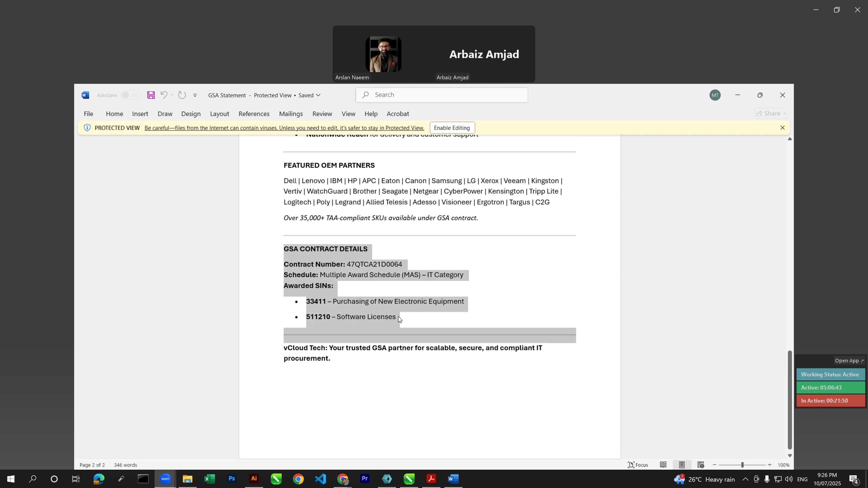Enable Focus mode from status bar
The height and width of the screenshot is (488, 868).
tap(638, 465)
